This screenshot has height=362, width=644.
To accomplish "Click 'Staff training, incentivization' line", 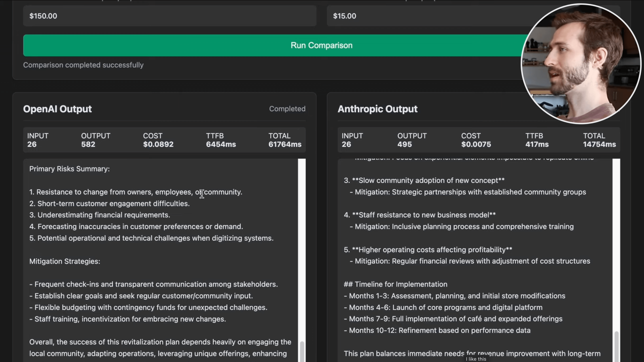I will point(128,319).
